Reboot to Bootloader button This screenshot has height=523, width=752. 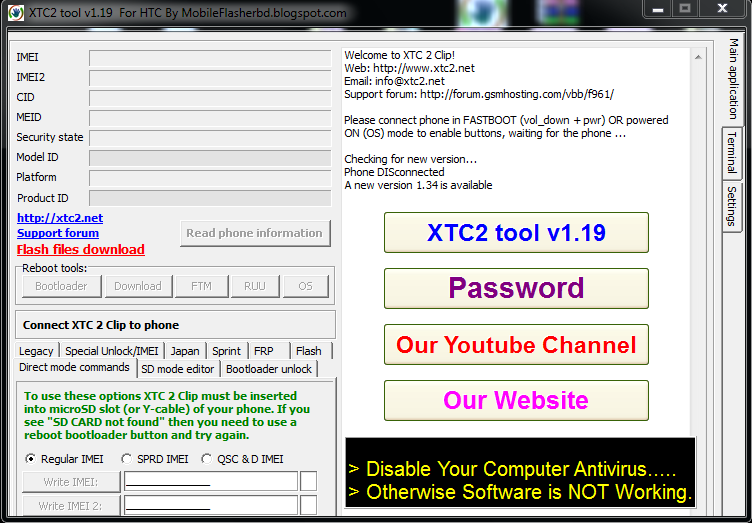click(62, 286)
